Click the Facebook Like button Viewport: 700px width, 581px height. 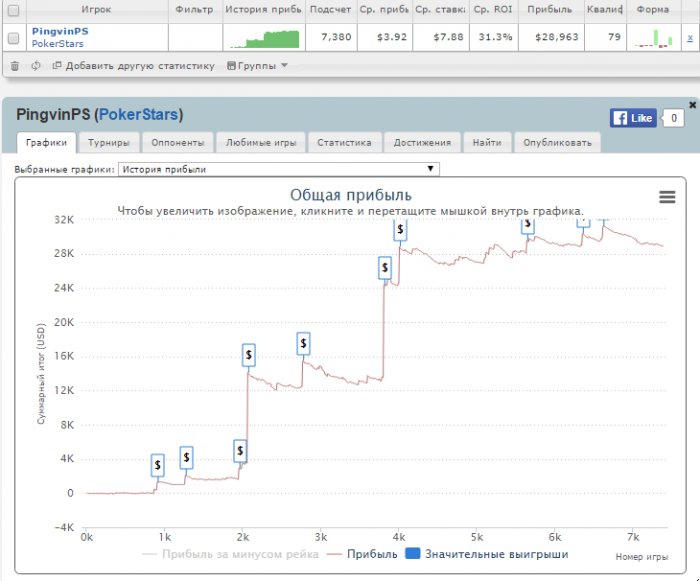633,118
